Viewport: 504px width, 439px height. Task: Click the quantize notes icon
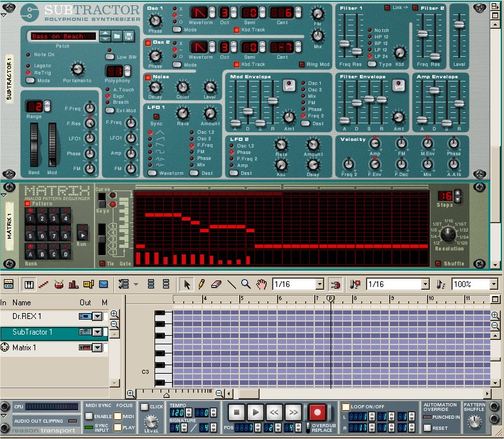pos(441,284)
